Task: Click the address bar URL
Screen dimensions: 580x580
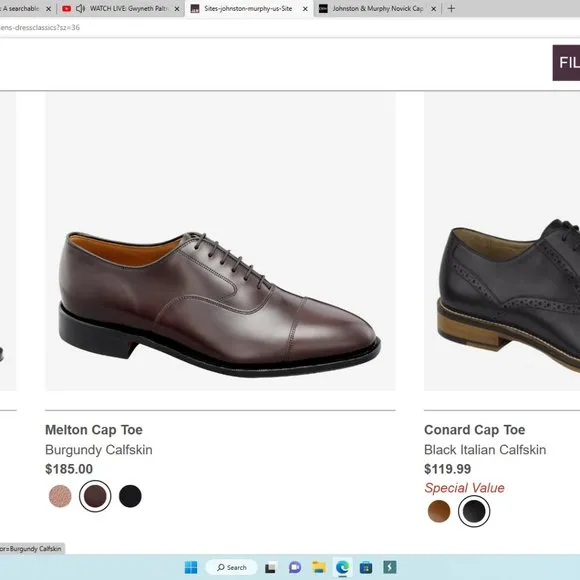Action: tap(40, 27)
